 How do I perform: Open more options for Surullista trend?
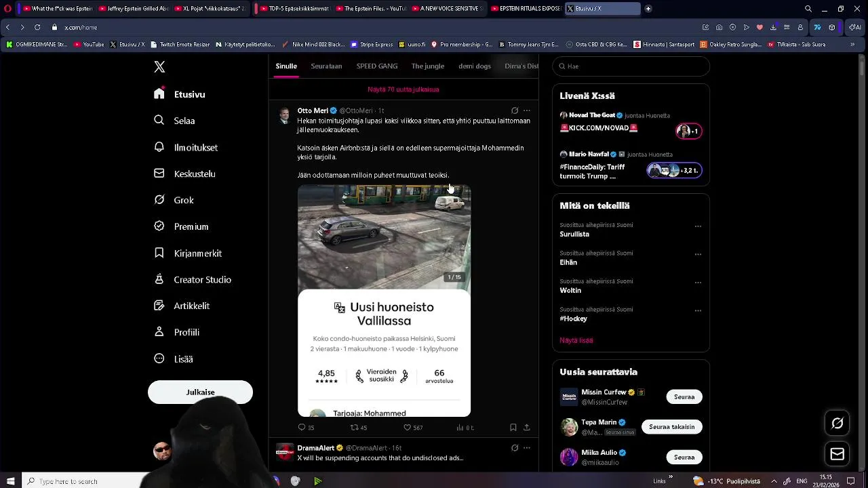point(698,226)
